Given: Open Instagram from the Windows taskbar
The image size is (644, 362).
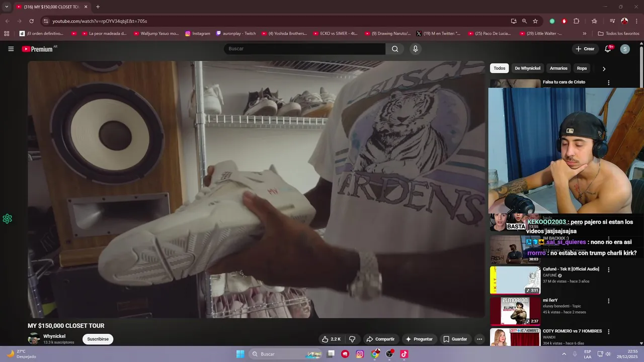Looking at the screenshot, I should (360, 354).
